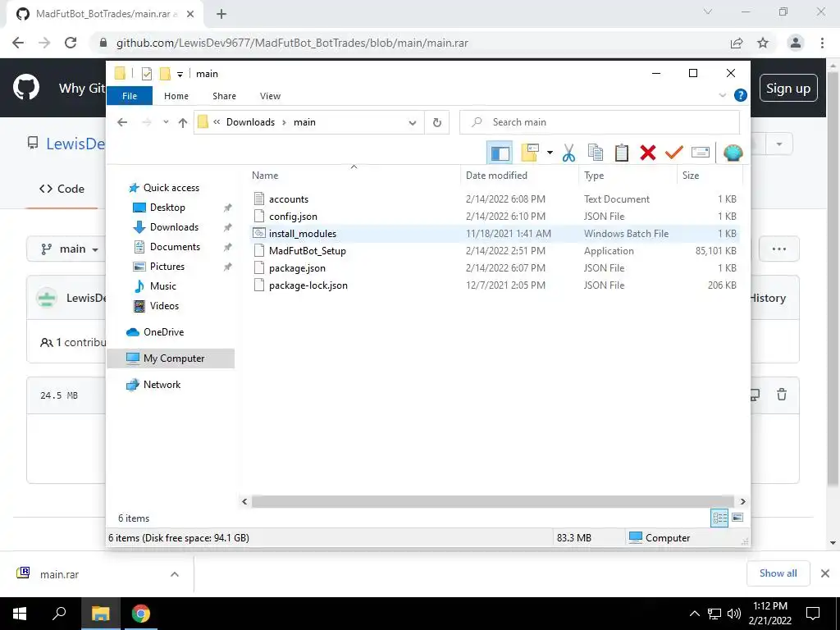Select Desktop in navigation pane
840x630 pixels.
pyautogui.click(x=167, y=208)
